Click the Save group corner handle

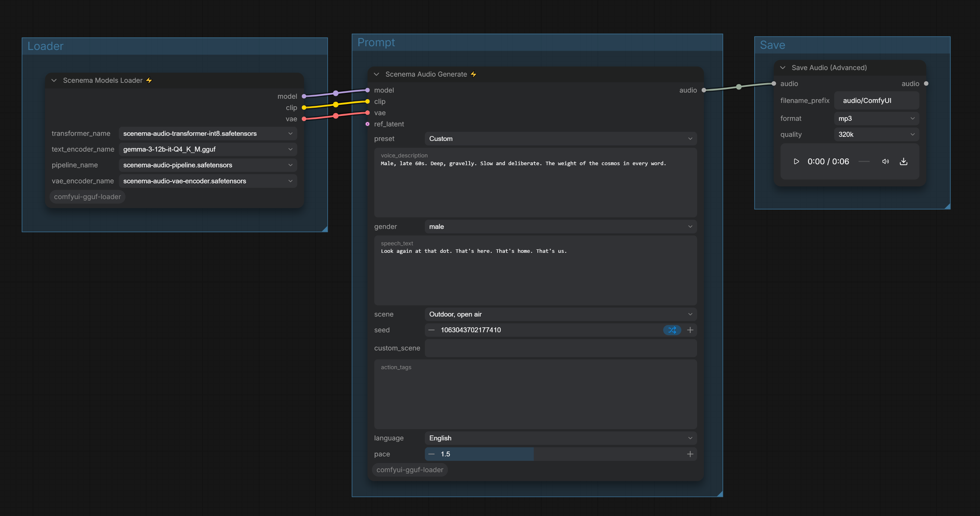947,206
